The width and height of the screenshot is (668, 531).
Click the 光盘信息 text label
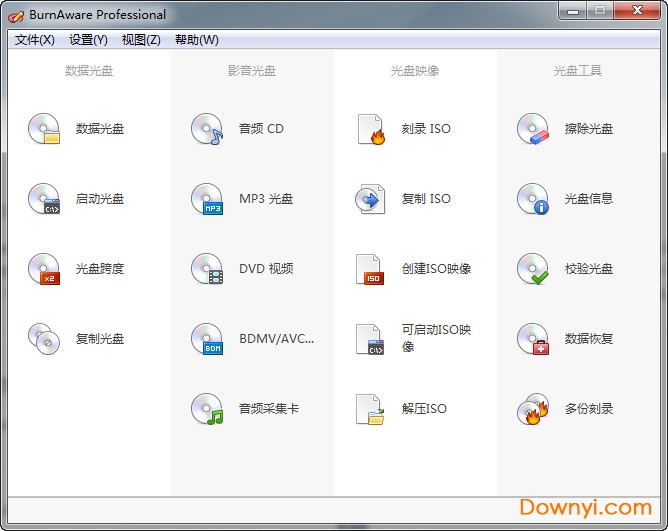(589, 199)
